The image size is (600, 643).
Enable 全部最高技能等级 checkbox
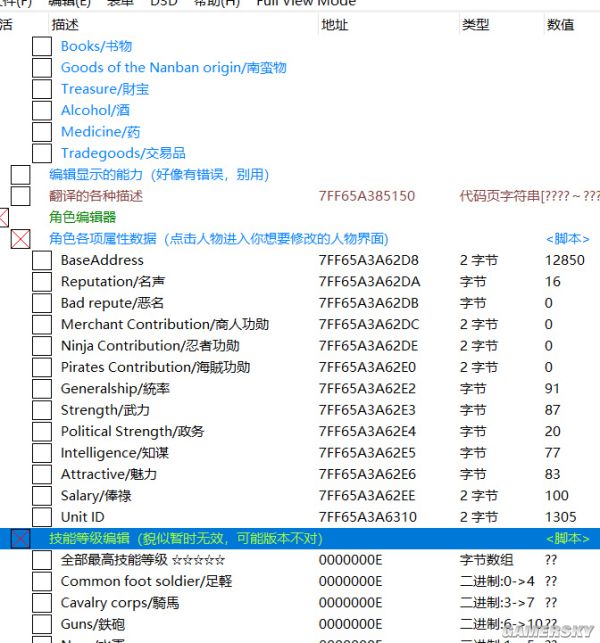(x=42, y=560)
